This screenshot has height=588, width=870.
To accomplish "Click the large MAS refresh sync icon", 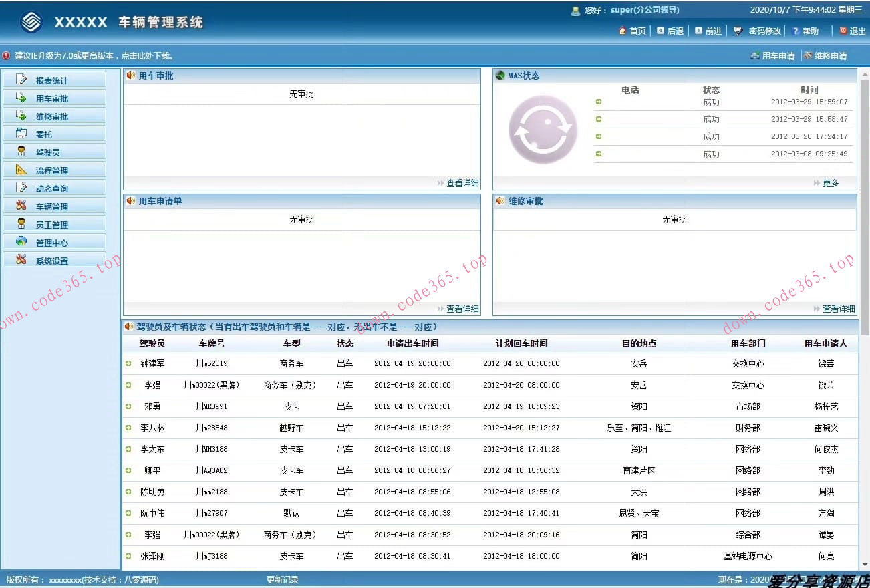I will [x=543, y=129].
